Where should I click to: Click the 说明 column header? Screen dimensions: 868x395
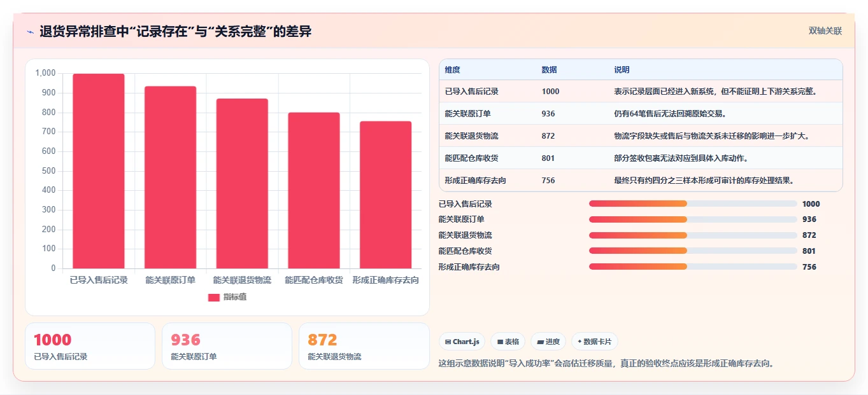(x=622, y=69)
